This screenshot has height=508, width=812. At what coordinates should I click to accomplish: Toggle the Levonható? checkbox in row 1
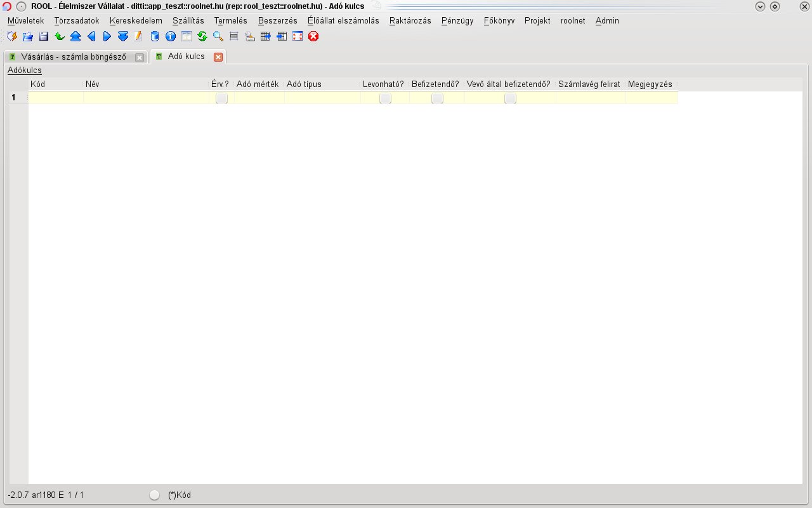[x=385, y=98]
